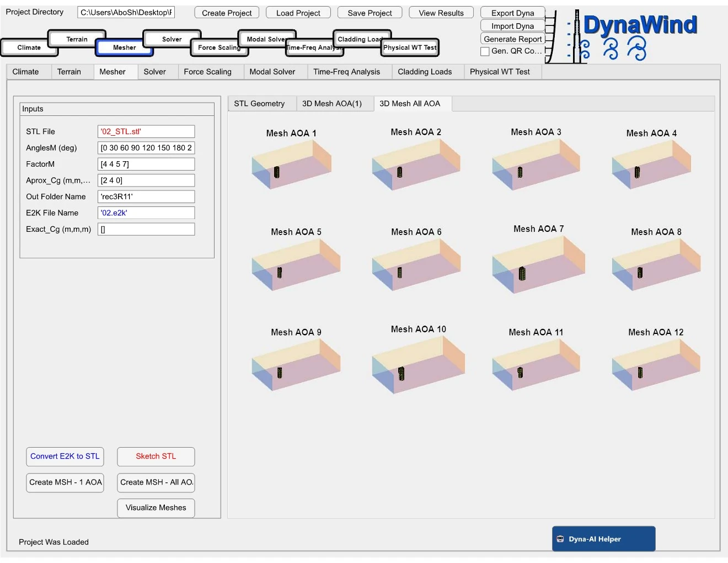The height and width of the screenshot is (563, 728).
Task: Click the Project Directory path field
Action: pyautogui.click(x=126, y=12)
